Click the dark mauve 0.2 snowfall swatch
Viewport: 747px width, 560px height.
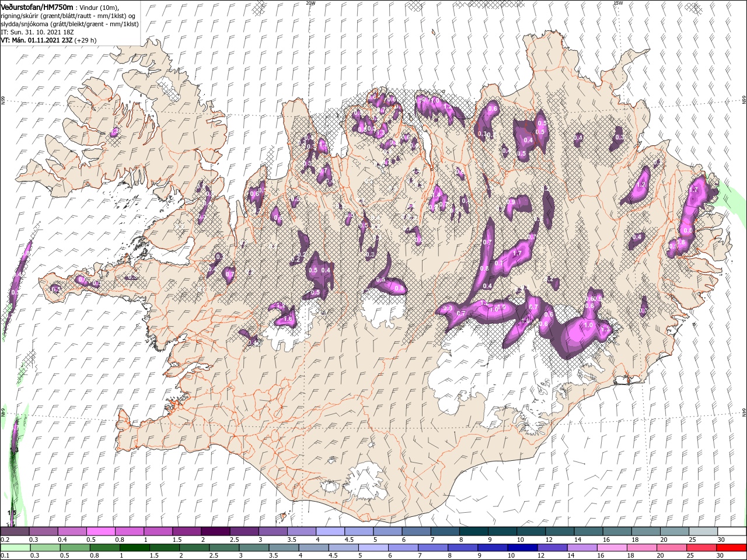(15, 531)
